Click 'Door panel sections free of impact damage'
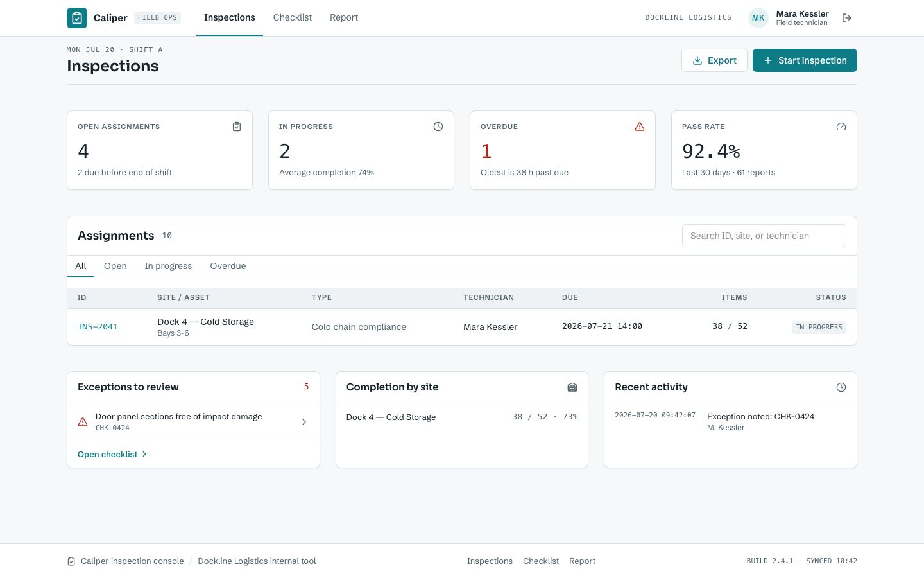Screen dimensions: 924x578 (x=178, y=417)
